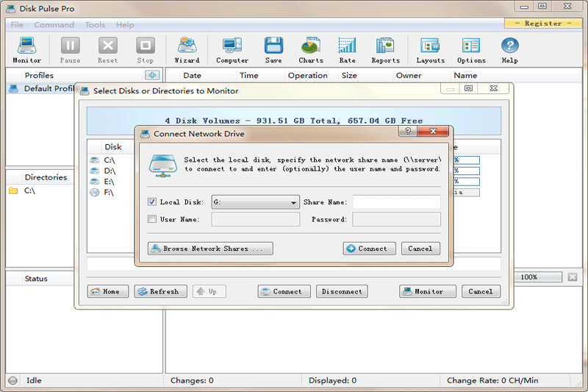Open the File menu
This screenshot has height=392, width=588.
pos(17,25)
